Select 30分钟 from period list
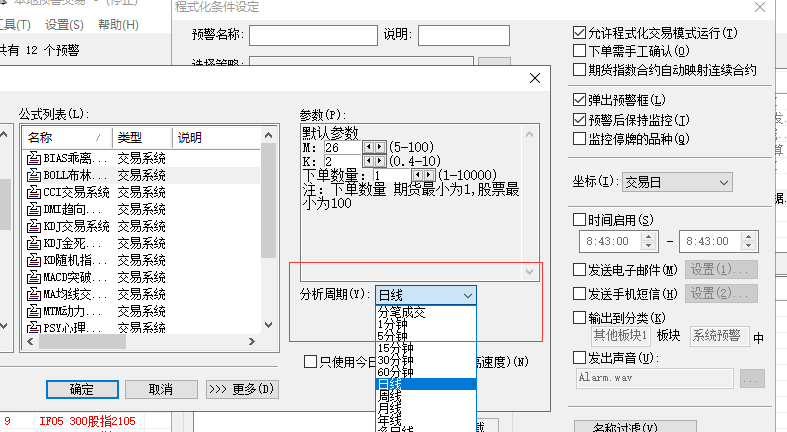Viewport: 787px width, 432px height. pos(426,360)
